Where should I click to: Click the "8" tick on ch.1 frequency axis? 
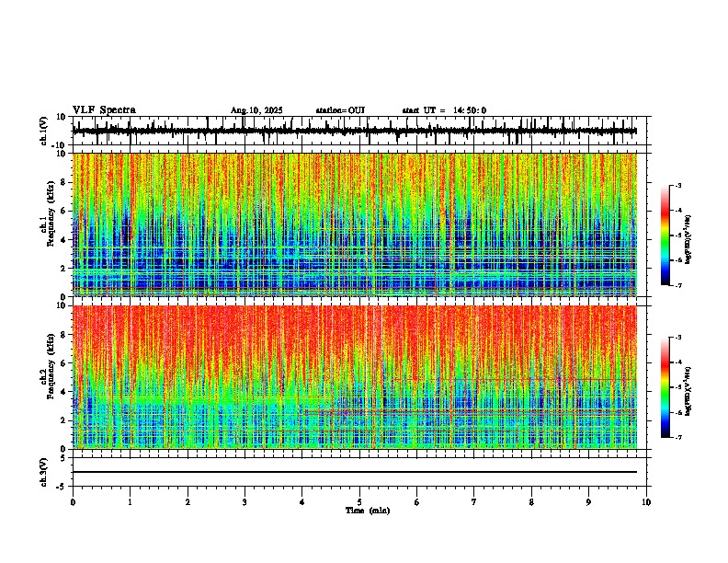coord(64,182)
